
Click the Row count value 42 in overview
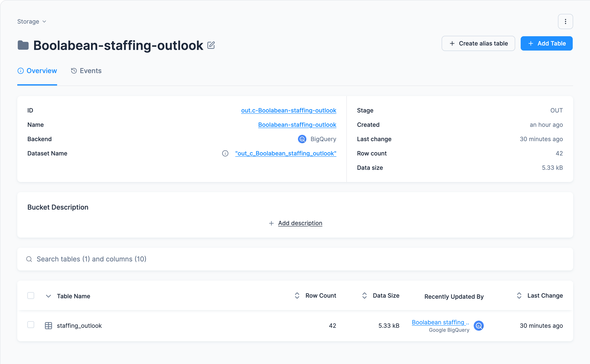pos(559,153)
